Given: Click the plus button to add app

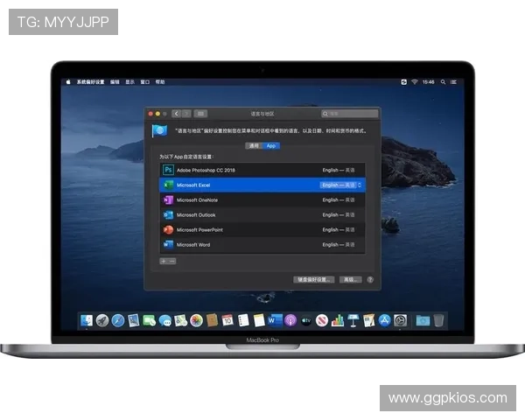Looking at the screenshot, I should coord(164,261).
